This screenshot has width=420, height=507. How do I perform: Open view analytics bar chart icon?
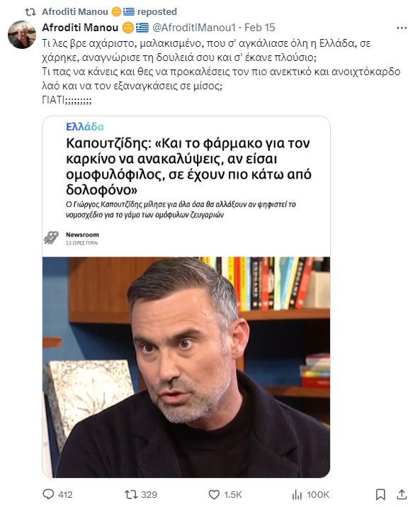click(x=297, y=494)
